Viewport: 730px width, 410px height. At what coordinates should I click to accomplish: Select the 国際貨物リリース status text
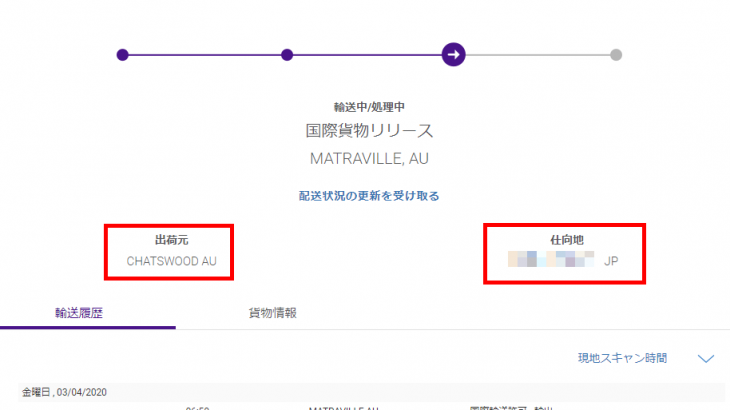pos(369,131)
